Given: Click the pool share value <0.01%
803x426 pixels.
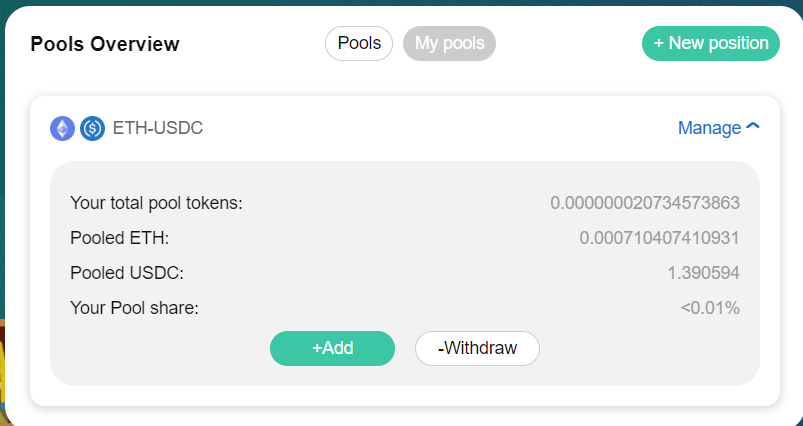Looking at the screenshot, I should click(x=710, y=308).
